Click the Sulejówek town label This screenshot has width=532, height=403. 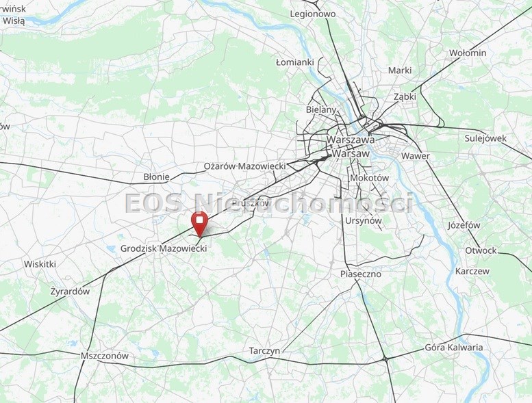tap(485, 139)
